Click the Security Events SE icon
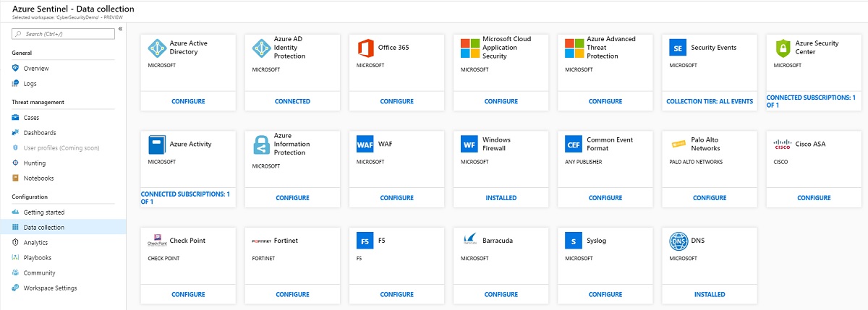Image resolution: width=868 pixels, height=310 pixels. [x=678, y=48]
